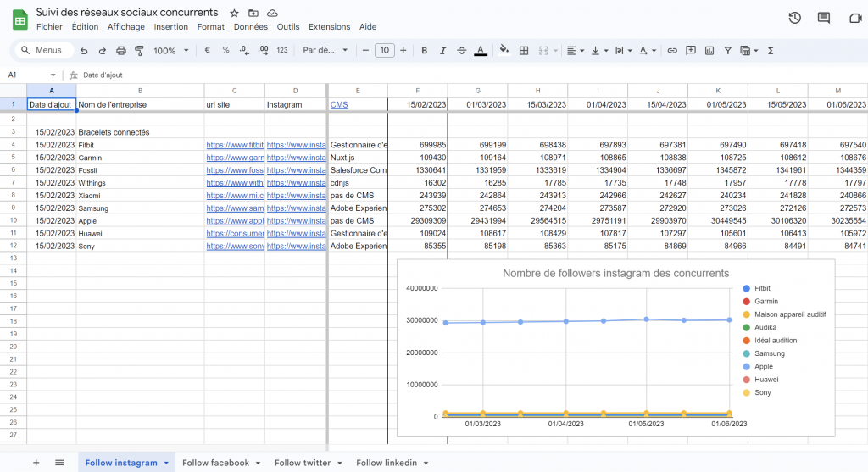Open the Fitbit website url link
Image resolution: width=868 pixels, height=472 pixels.
point(235,145)
